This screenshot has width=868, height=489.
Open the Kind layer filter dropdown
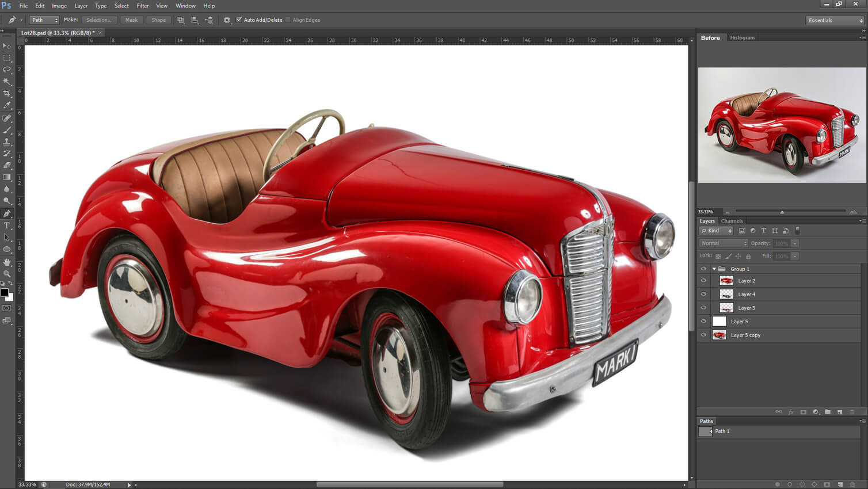[716, 231]
